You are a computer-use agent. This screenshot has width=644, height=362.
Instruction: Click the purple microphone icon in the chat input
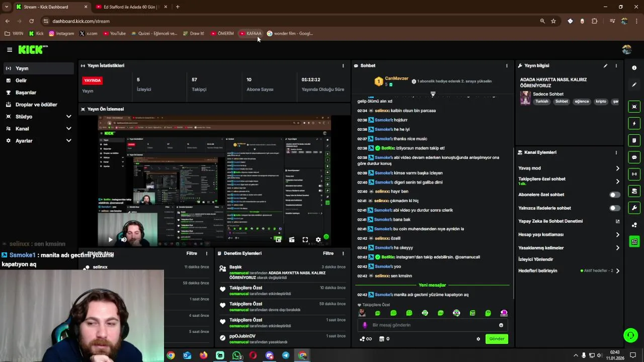(365, 325)
